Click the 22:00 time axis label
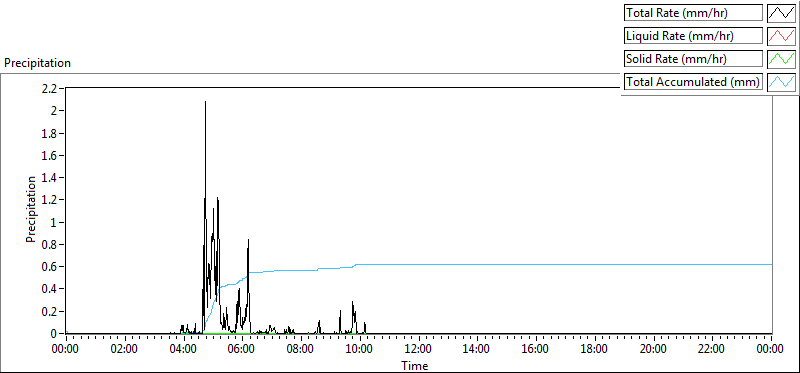The height and width of the screenshot is (373, 800). coord(712,349)
